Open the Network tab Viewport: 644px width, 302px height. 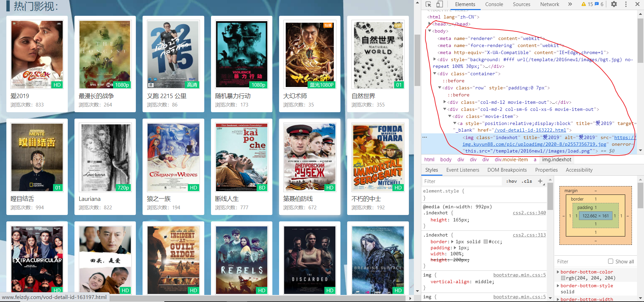(550, 4)
